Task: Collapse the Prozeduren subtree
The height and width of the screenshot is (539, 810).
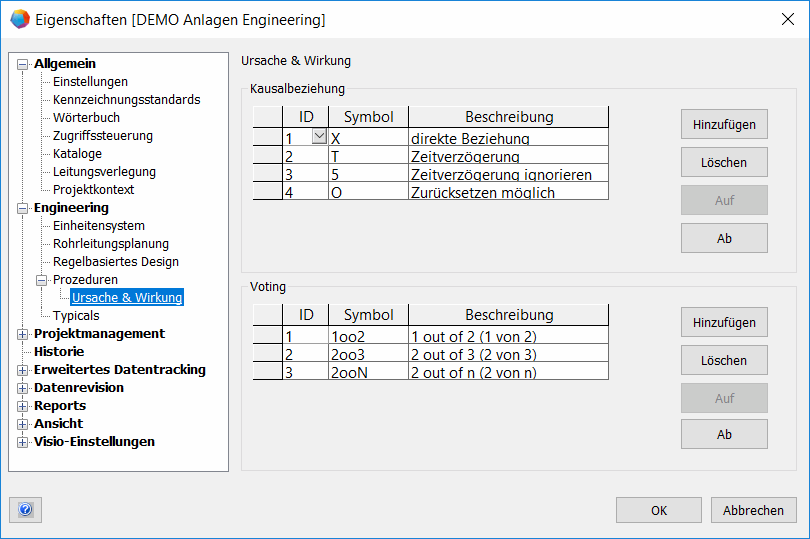Action: click(42, 280)
